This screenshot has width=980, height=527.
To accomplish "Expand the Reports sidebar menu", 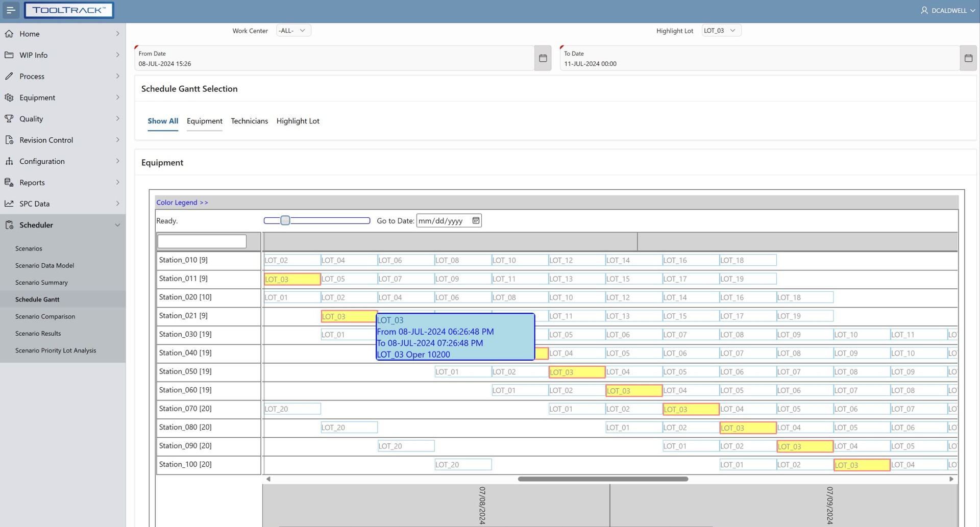I will coord(117,183).
